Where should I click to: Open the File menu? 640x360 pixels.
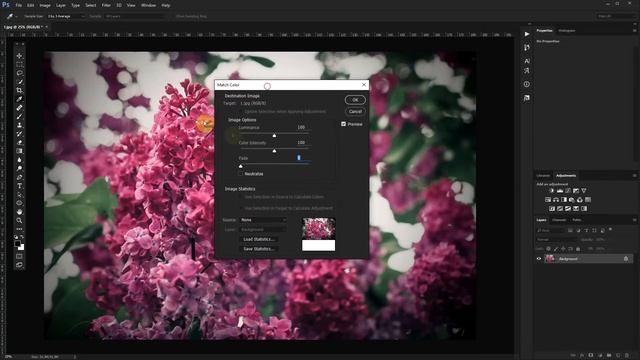coord(19,5)
